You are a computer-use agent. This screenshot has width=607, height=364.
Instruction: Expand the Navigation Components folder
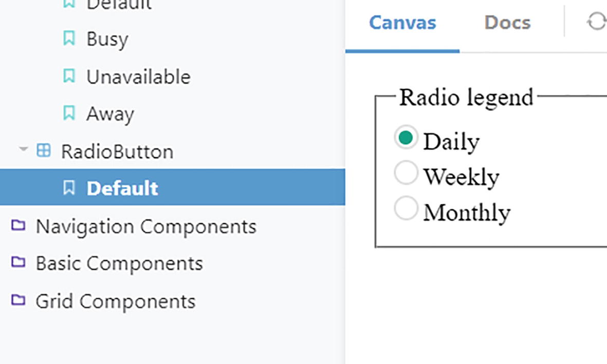(x=145, y=226)
